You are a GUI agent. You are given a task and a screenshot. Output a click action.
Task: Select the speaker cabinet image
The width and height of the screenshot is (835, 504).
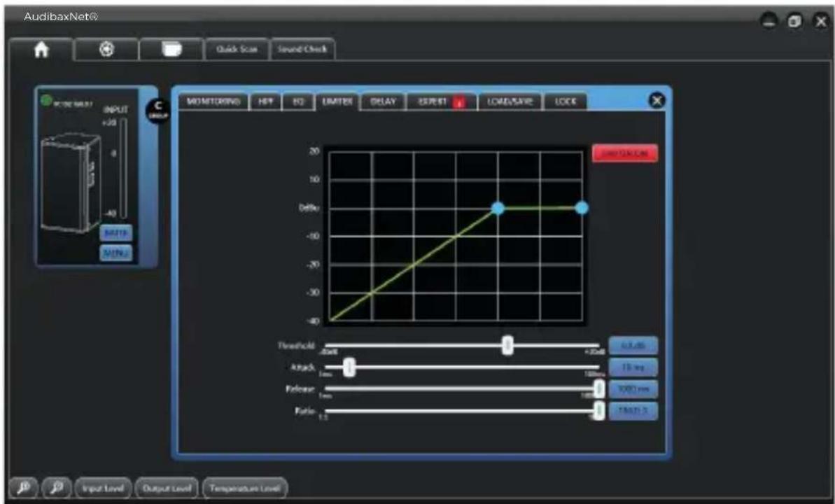[x=71, y=183]
